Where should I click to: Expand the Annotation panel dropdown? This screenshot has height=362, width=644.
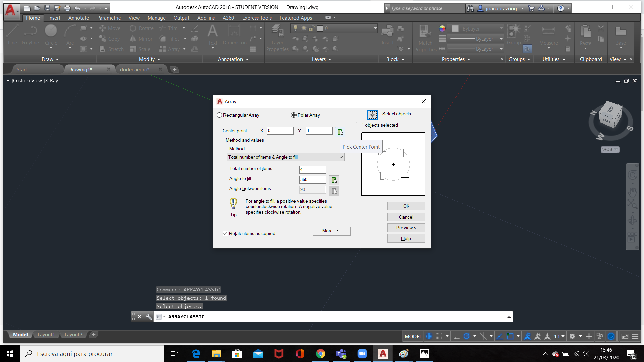233,59
